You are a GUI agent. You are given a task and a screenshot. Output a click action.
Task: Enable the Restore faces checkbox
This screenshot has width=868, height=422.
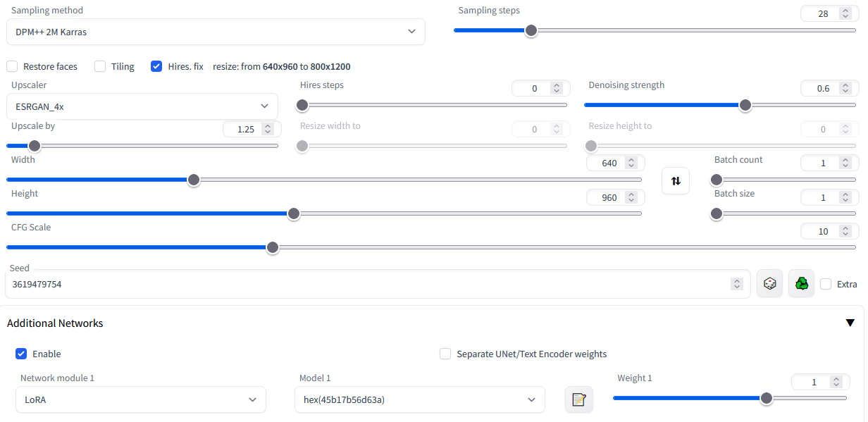pyautogui.click(x=12, y=66)
